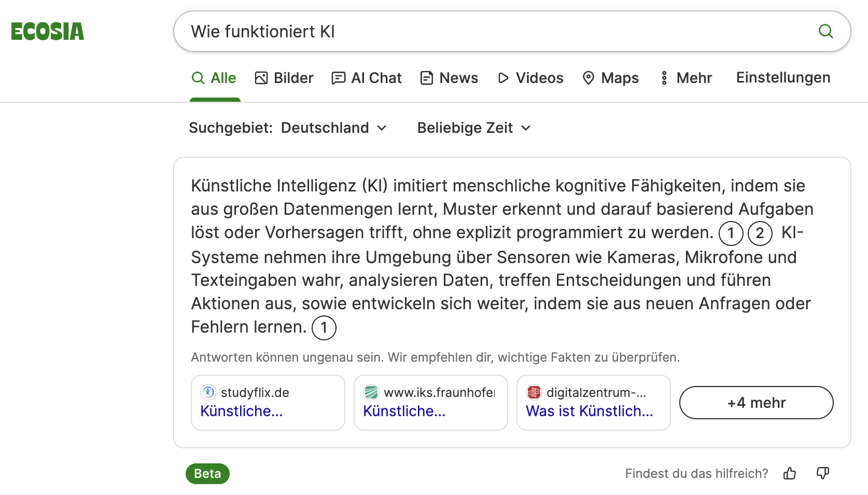
Task: Click the magnifier search icon in search bar
Action: coord(825,31)
